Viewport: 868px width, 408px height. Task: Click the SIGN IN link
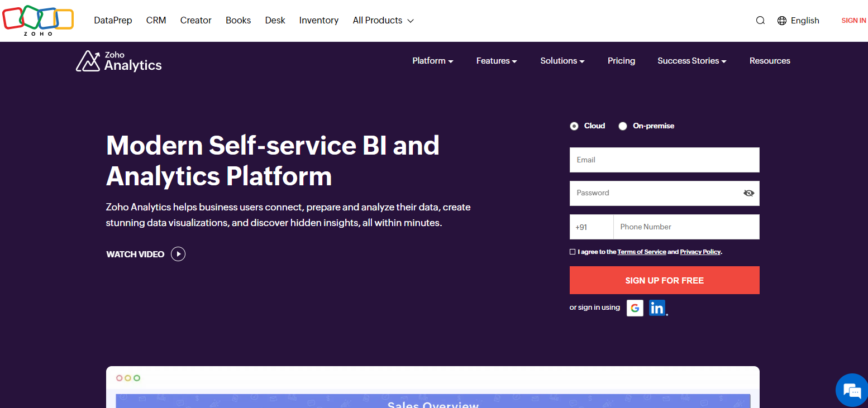coord(854,21)
